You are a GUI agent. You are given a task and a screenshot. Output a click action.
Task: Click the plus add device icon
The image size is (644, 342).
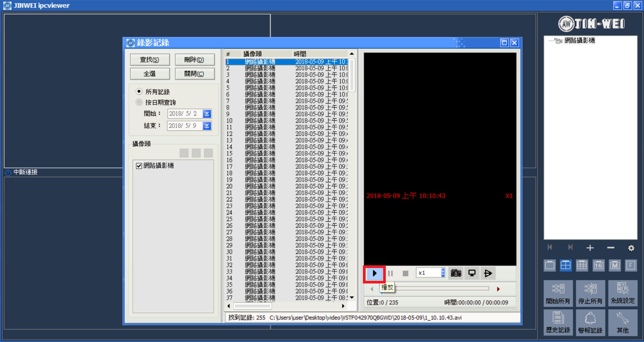pos(590,248)
